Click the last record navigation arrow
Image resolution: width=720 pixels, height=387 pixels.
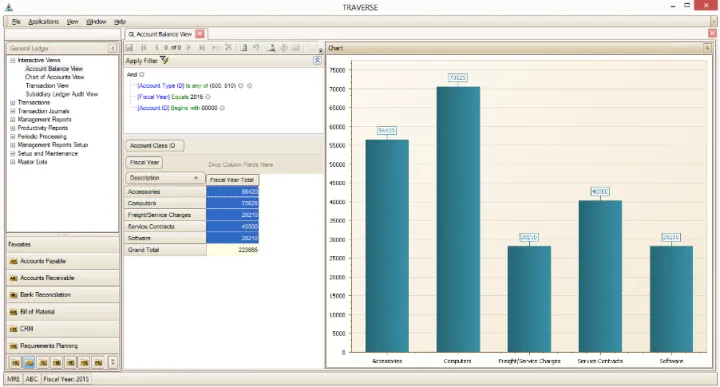tap(202, 48)
